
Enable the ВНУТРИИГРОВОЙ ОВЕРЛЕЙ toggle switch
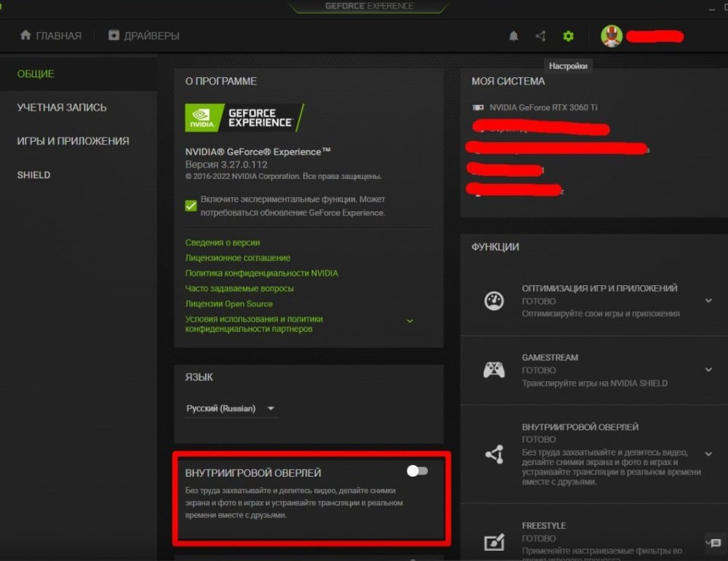click(x=417, y=471)
